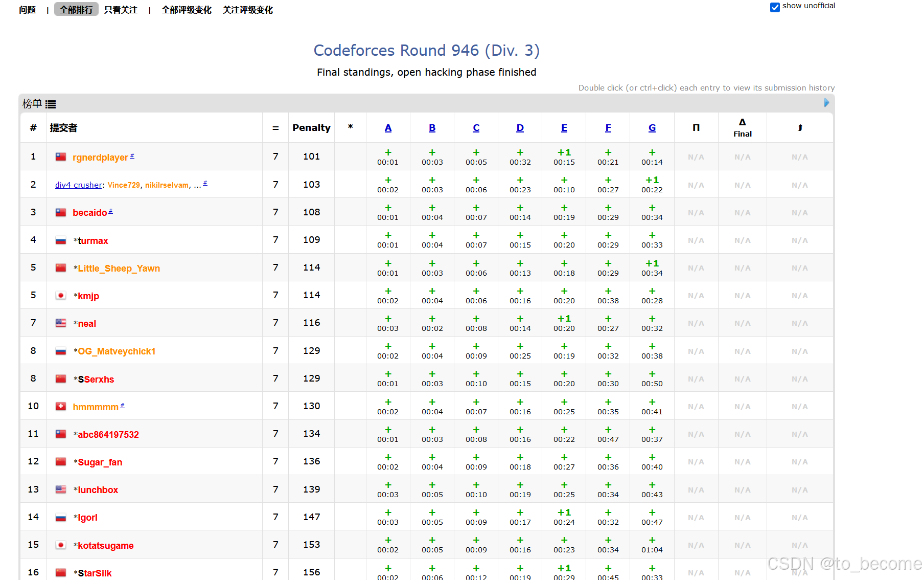Image resolution: width=924 pixels, height=580 pixels.
Task: Open the rgnerdplayer profile link
Action: [100, 158]
